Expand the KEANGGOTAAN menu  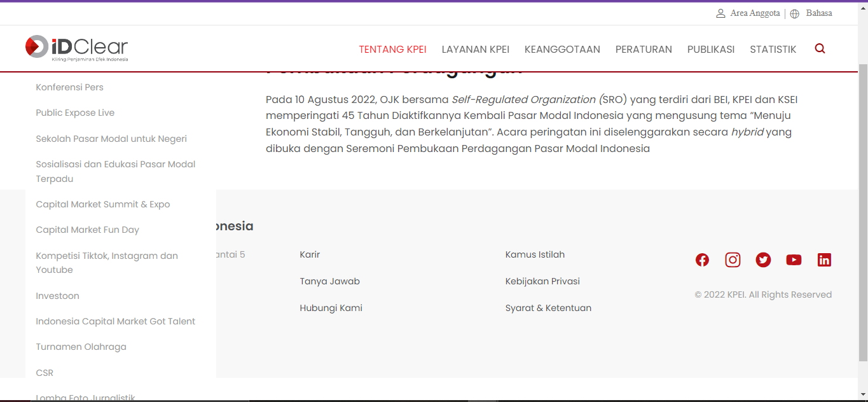click(562, 49)
